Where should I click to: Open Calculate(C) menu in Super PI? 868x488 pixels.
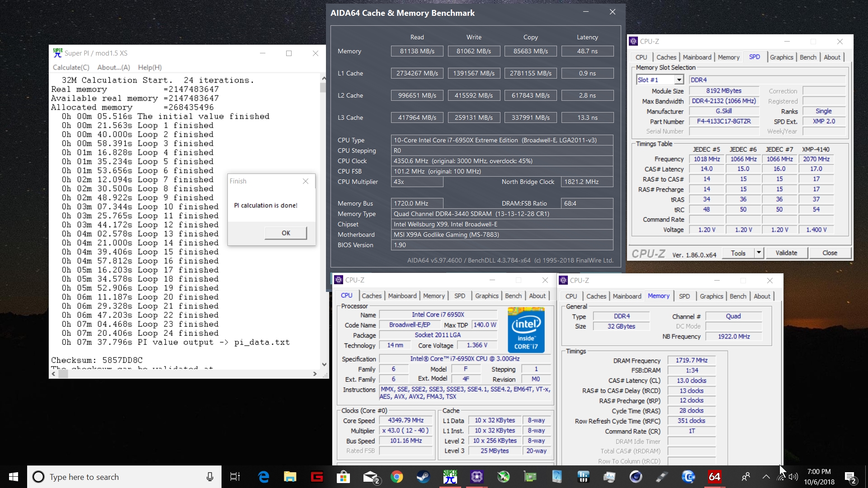click(71, 67)
